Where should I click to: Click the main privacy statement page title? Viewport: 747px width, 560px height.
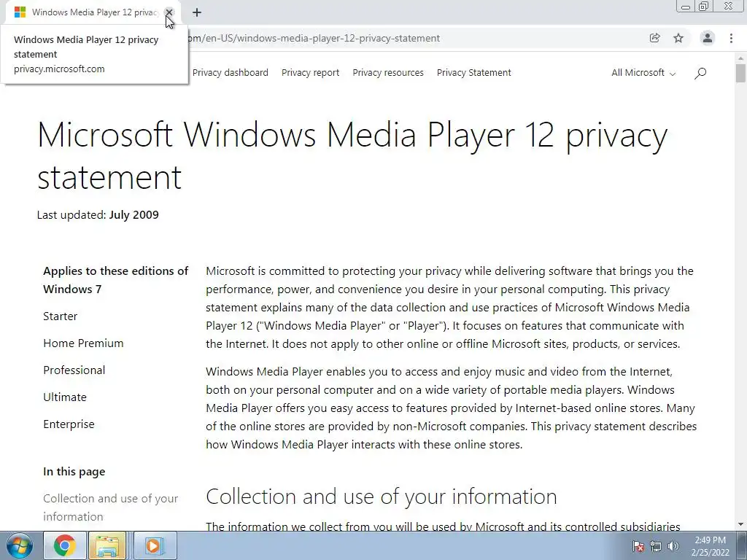(352, 155)
